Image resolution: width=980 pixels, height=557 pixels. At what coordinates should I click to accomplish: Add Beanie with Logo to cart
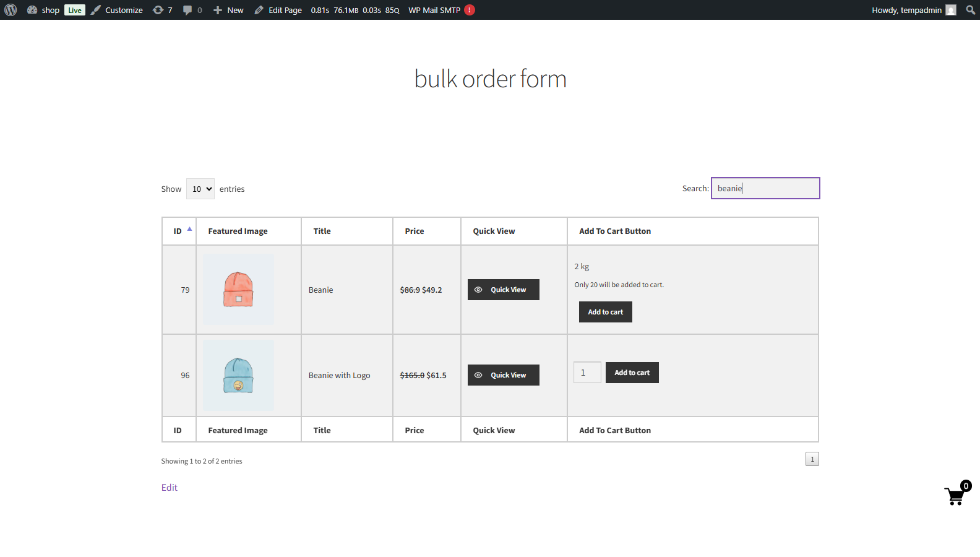coord(632,373)
